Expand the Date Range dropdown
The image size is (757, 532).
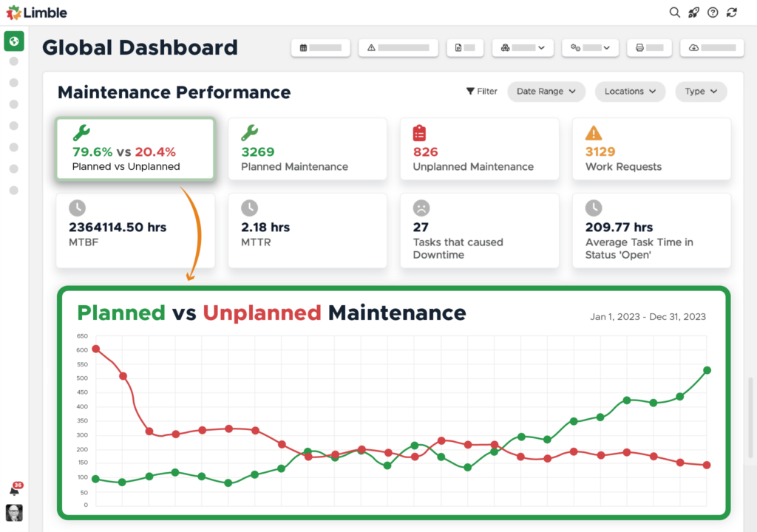[546, 91]
